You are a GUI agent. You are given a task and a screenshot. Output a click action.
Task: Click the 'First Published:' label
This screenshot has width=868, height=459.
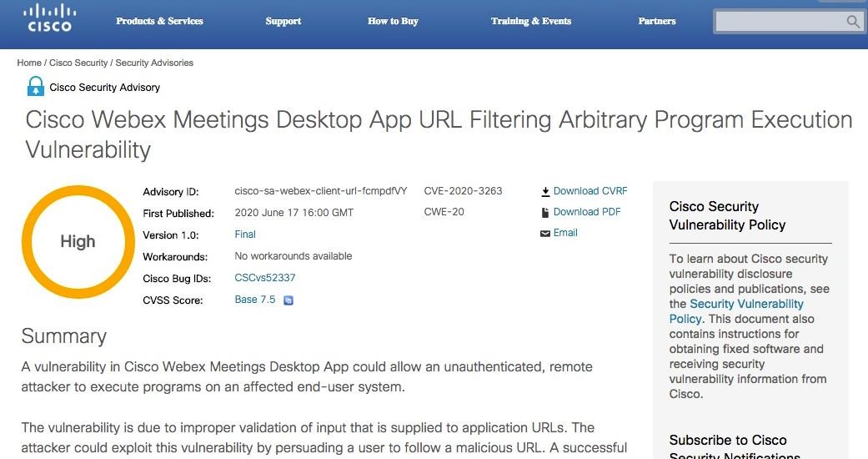(178, 214)
